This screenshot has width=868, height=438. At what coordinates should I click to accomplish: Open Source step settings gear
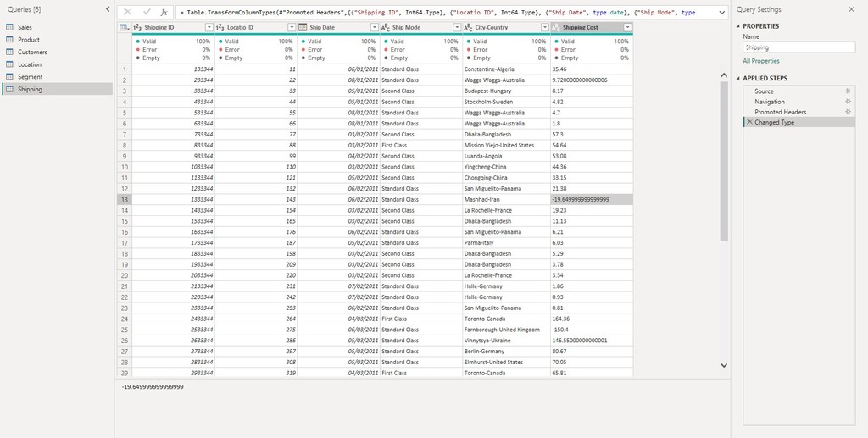[848, 91]
